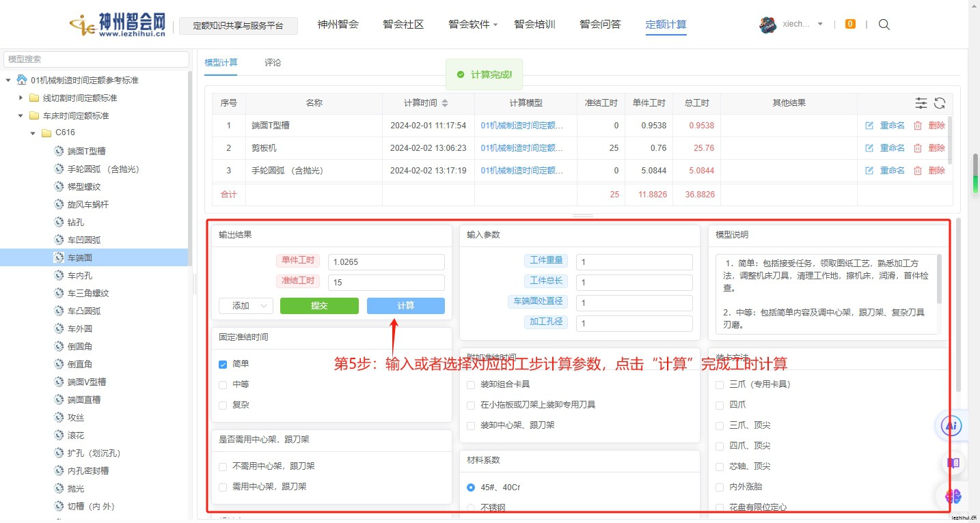Screen dimensions: 980x523
Task: Check 需用中心架，跟刀架 option
Action: (x=223, y=487)
